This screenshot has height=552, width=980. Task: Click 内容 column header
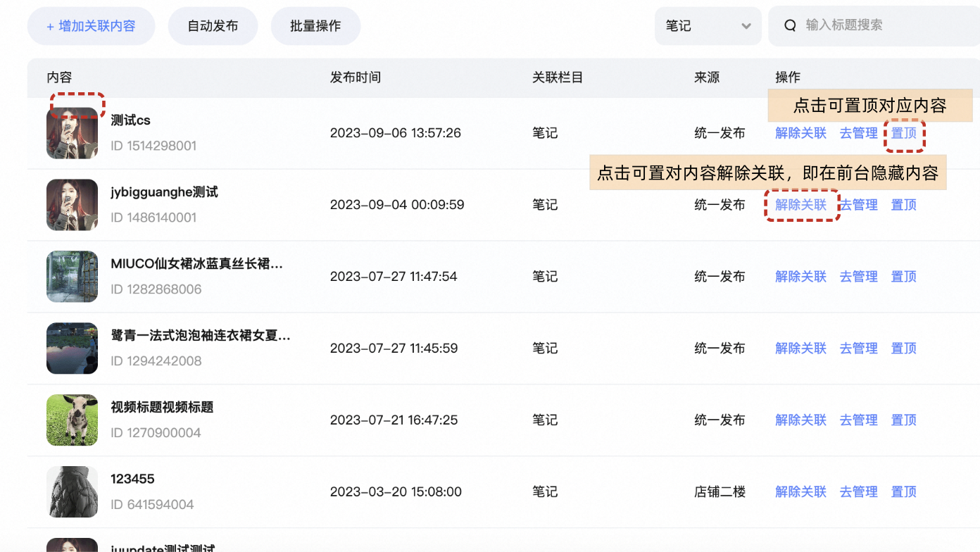59,77
